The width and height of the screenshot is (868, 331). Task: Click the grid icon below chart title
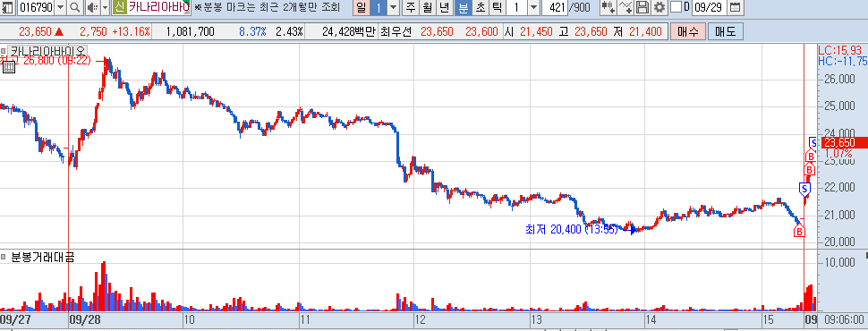[x=8, y=67]
